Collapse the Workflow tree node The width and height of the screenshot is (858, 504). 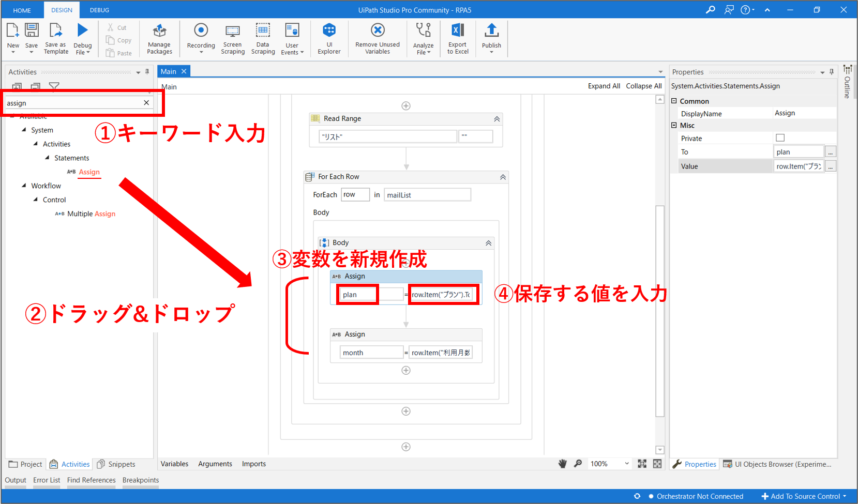[24, 186]
